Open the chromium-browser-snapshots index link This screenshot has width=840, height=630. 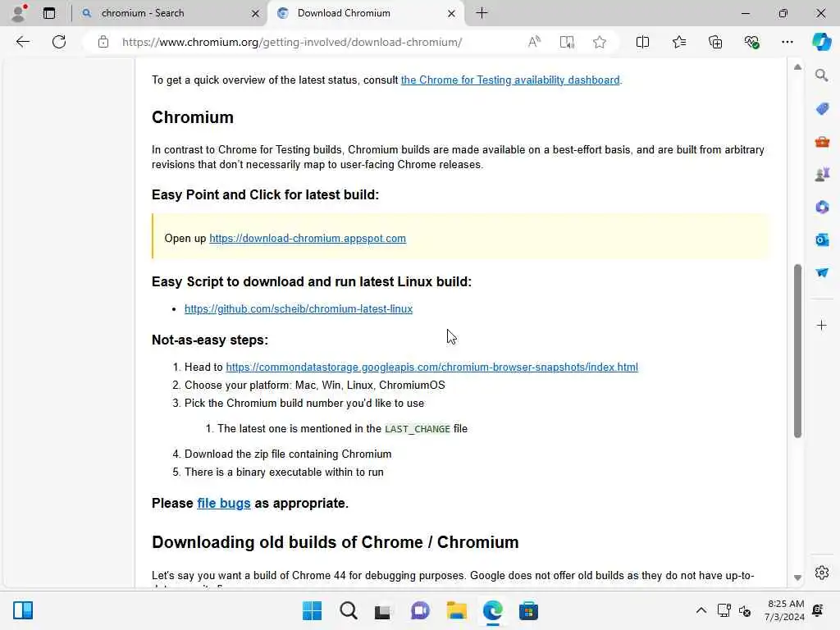click(431, 367)
